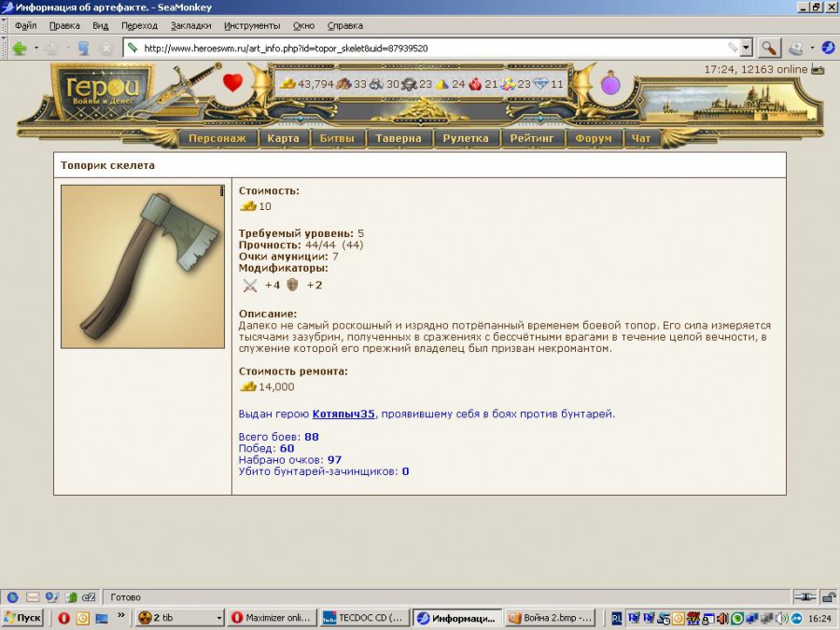Screen dimensions: 840x630
Task: Click the Reload page toolbar icon
Action: 83,48
